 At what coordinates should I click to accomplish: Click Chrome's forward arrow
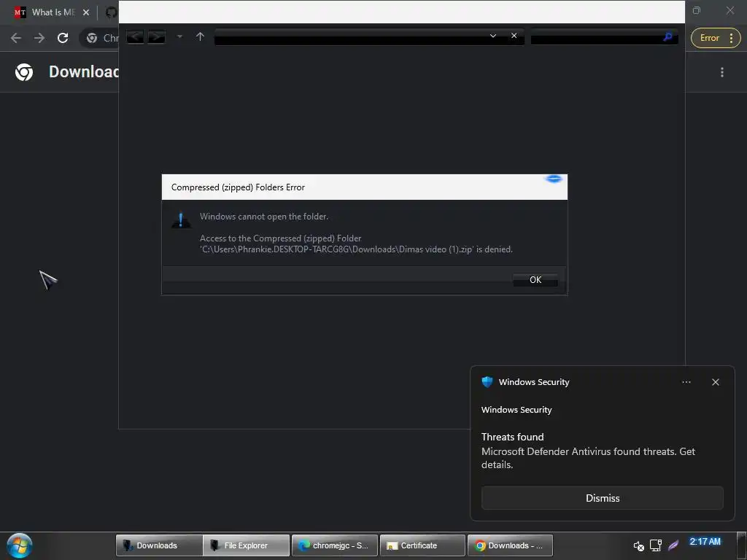39,38
